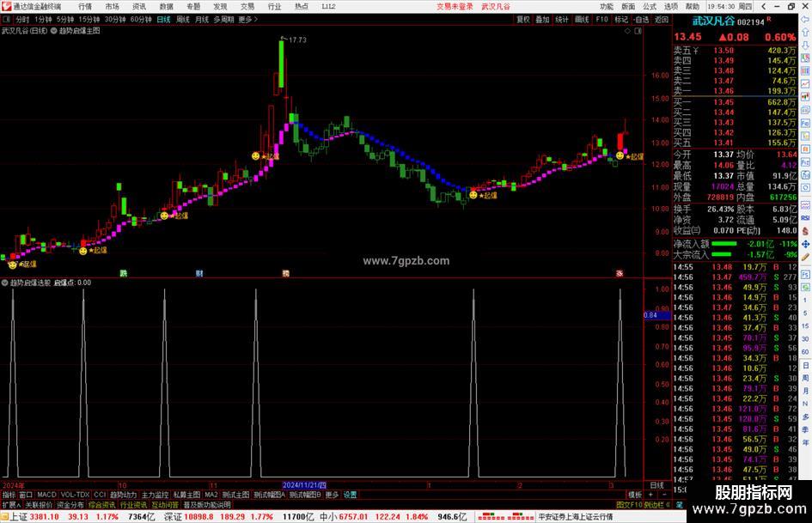Click 统计 statistics button

click(562, 19)
